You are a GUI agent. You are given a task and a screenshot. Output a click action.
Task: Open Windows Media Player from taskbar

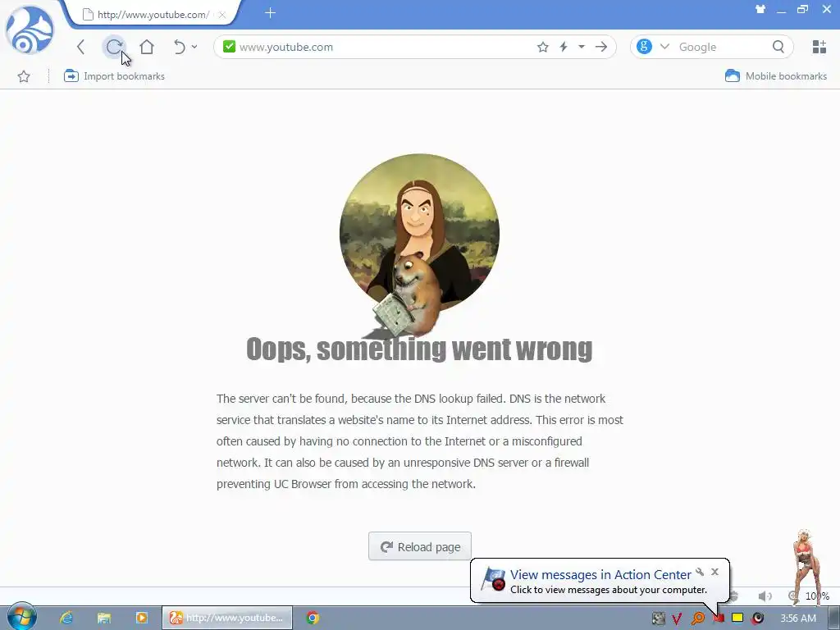coord(141,618)
